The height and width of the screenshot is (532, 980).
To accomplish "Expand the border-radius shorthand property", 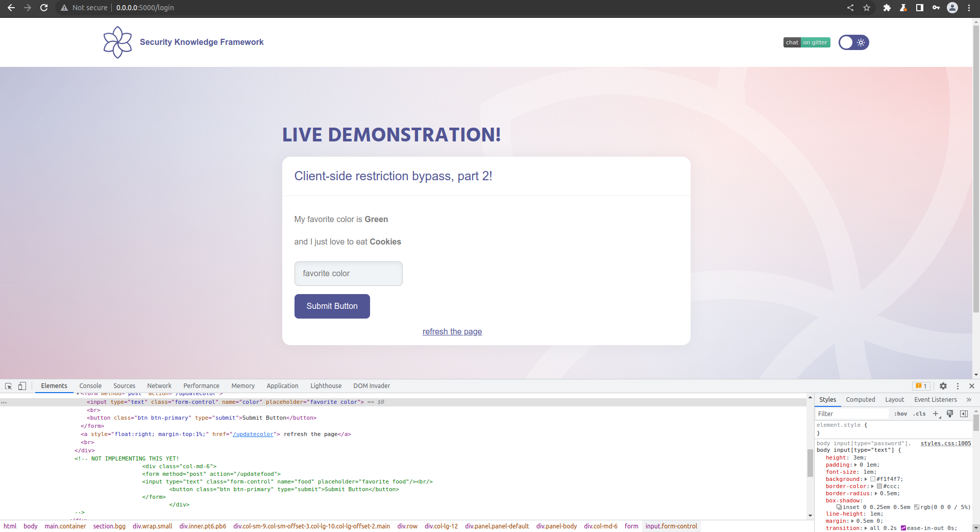I will click(x=876, y=493).
